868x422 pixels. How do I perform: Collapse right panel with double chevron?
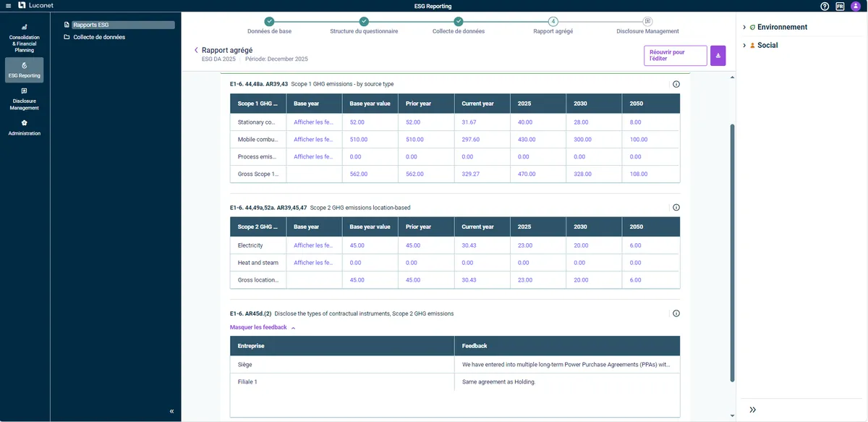point(753,410)
